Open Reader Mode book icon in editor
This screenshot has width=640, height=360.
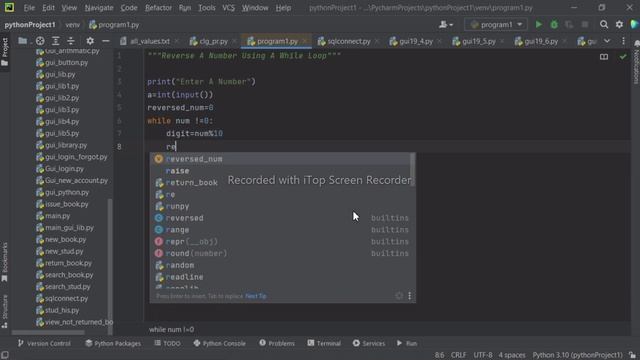pos(604,57)
